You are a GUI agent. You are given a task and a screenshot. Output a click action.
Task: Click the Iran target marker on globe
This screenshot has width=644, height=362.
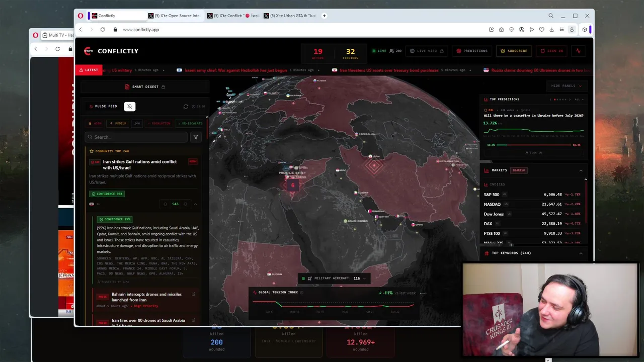click(x=374, y=165)
